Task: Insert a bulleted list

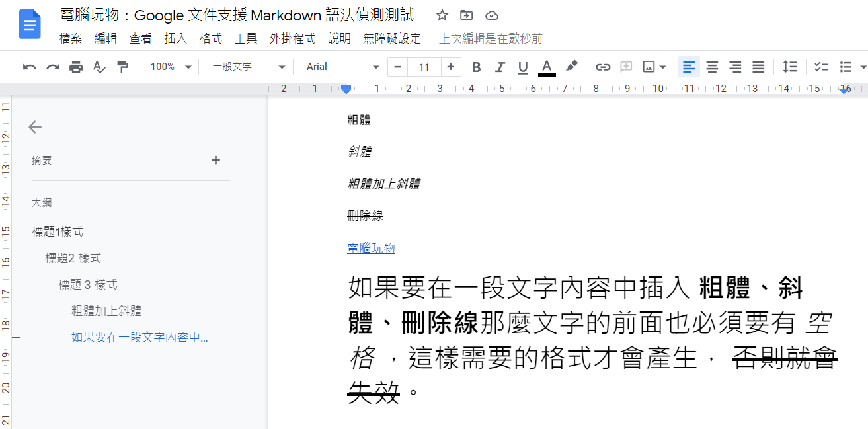Action: [846, 67]
